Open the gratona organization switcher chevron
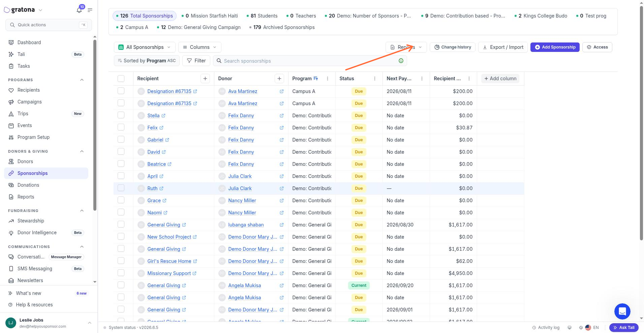The width and height of the screenshot is (644, 333). (40, 10)
